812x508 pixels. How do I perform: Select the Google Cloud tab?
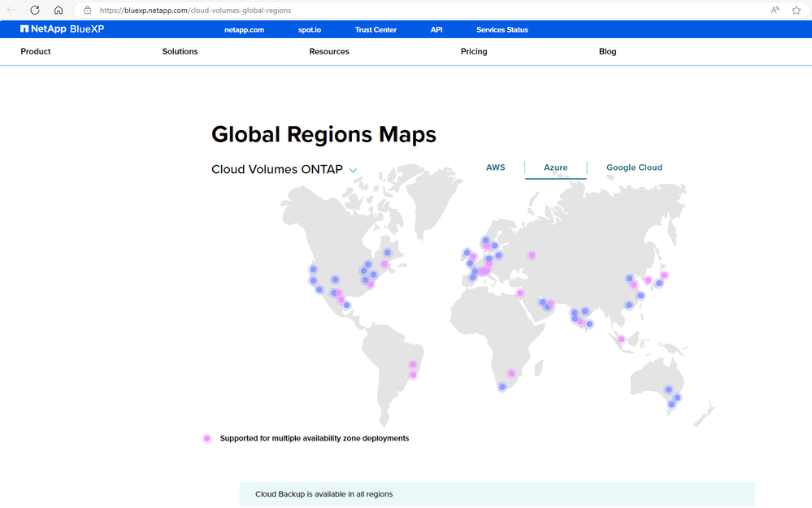[x=634, y=167]
